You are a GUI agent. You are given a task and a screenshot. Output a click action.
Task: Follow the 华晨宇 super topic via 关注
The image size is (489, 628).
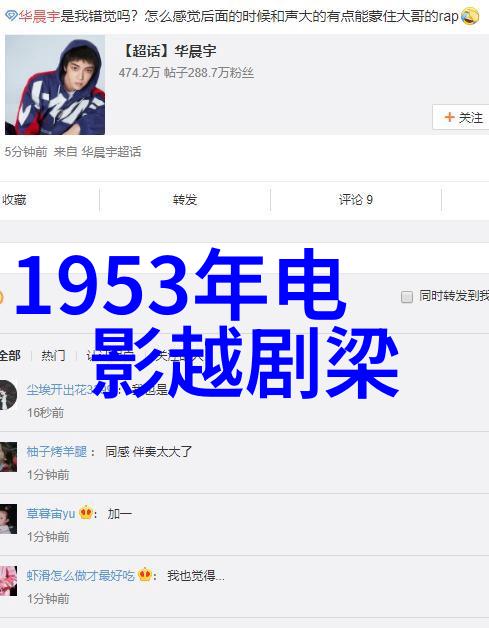click(461, 117)
